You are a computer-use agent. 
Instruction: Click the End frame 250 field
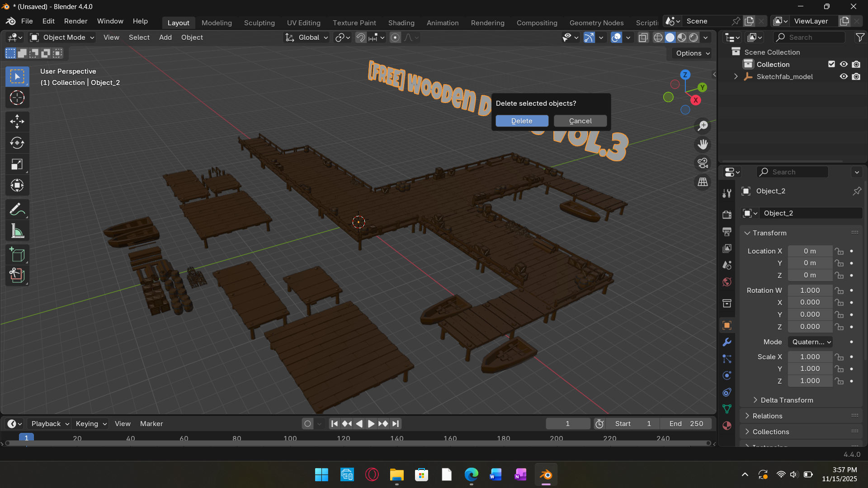(x=686, y=424)
